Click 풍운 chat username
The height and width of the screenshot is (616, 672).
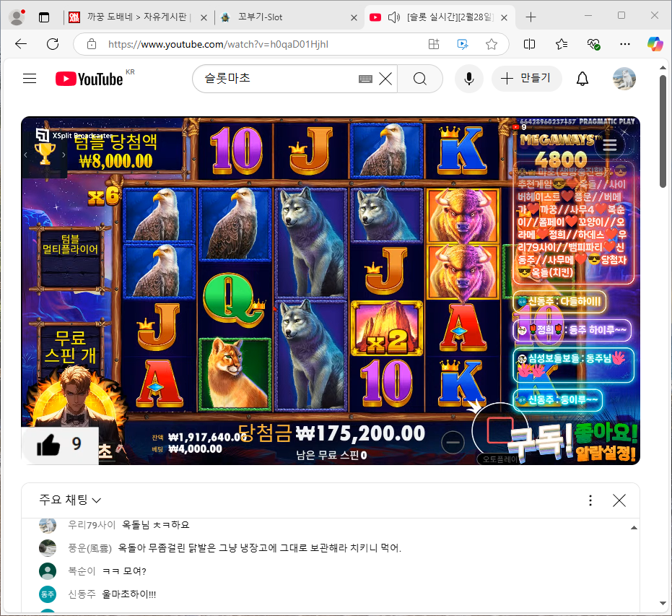point(90,548)
